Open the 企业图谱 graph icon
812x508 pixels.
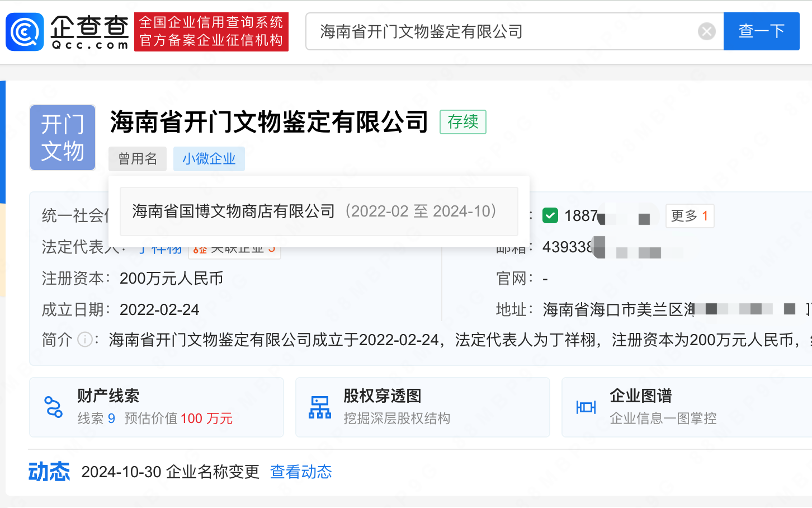click(586, 407)
